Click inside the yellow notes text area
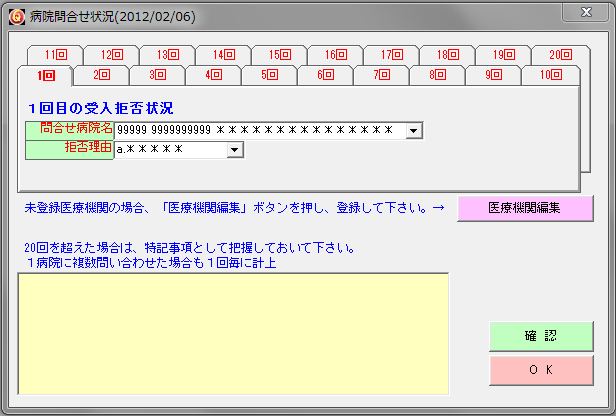 point(233,330)
